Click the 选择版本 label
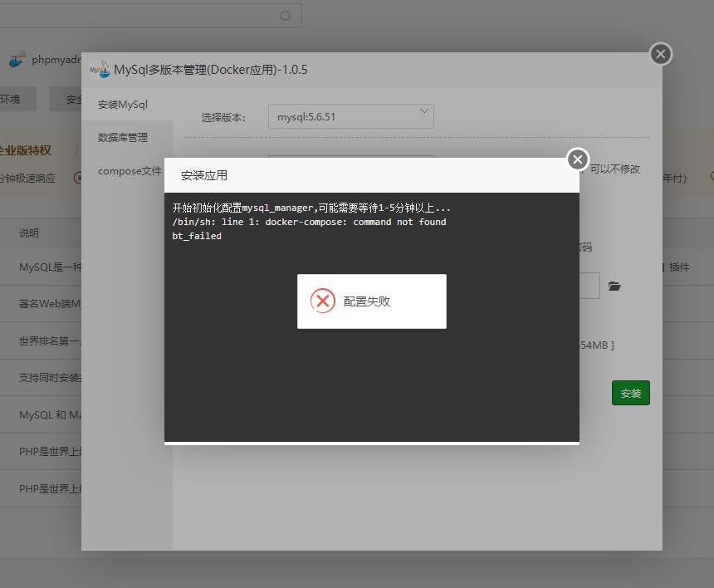Screen dimensions: 714x588 (223, 117)
